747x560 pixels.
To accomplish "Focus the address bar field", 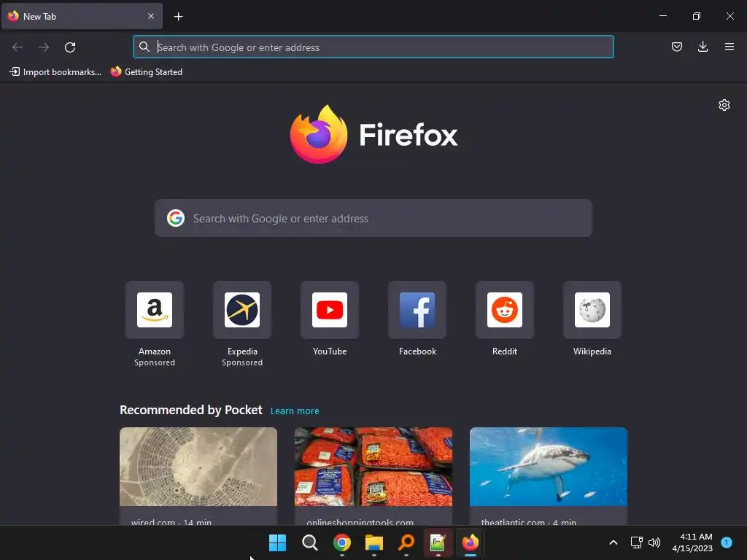I will (373, 47).
